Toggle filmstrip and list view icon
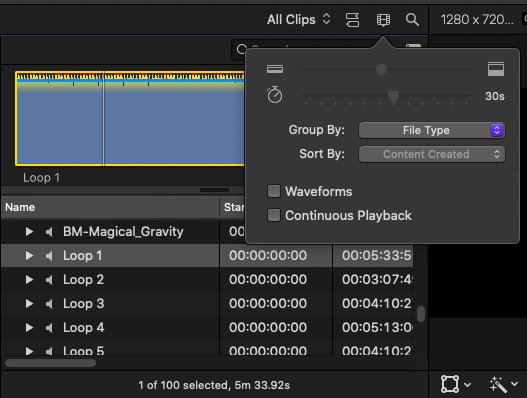This screenshot has height=398, width=527. pyautogui.click(x=352, y=20)
